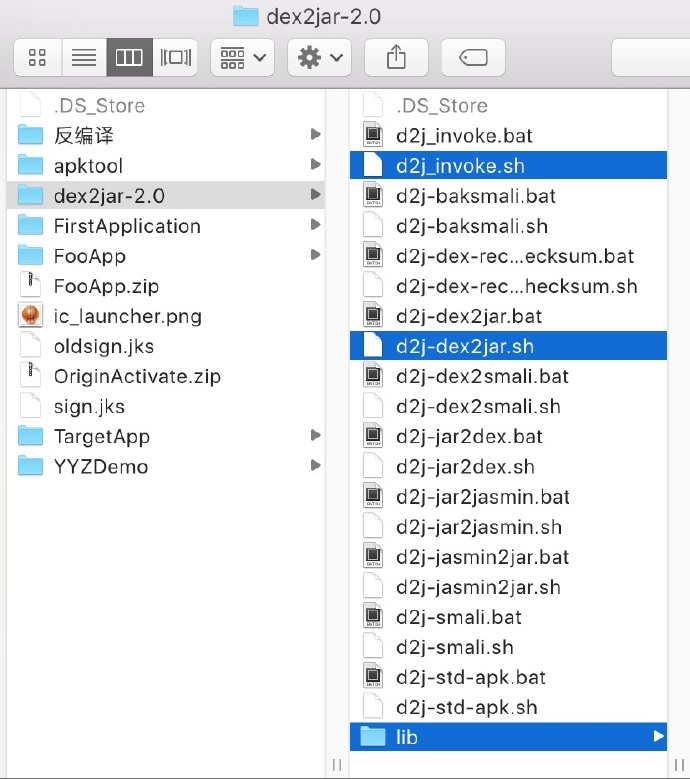The width and height of the screenshot is (690, 779).
Task: Select d2j-jar2dex.sh file
Action: [508, 467]
